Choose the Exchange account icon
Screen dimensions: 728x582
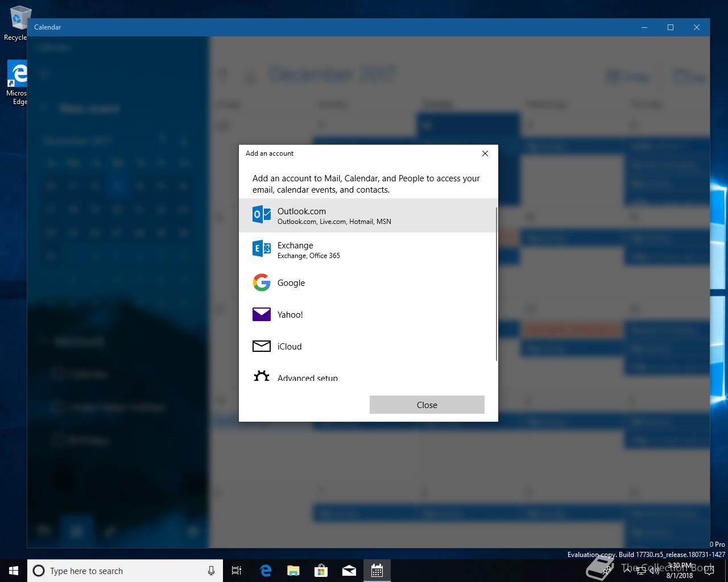click(262, 248)
